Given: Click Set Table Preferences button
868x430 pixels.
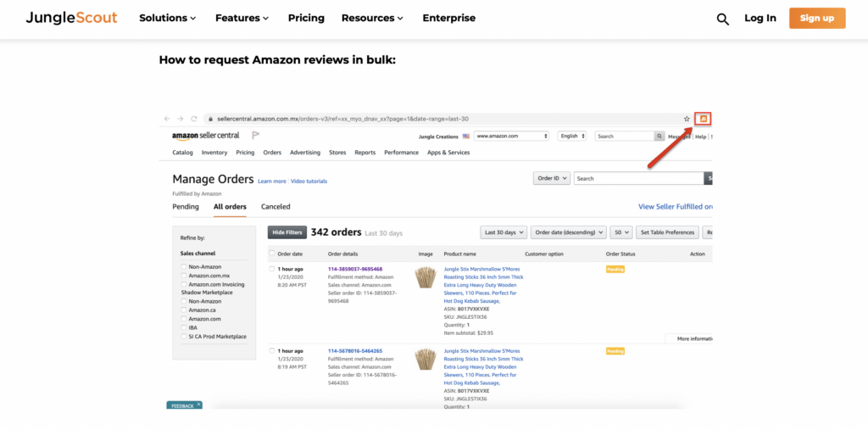Looking at the screenshot, I should point(667,232).
